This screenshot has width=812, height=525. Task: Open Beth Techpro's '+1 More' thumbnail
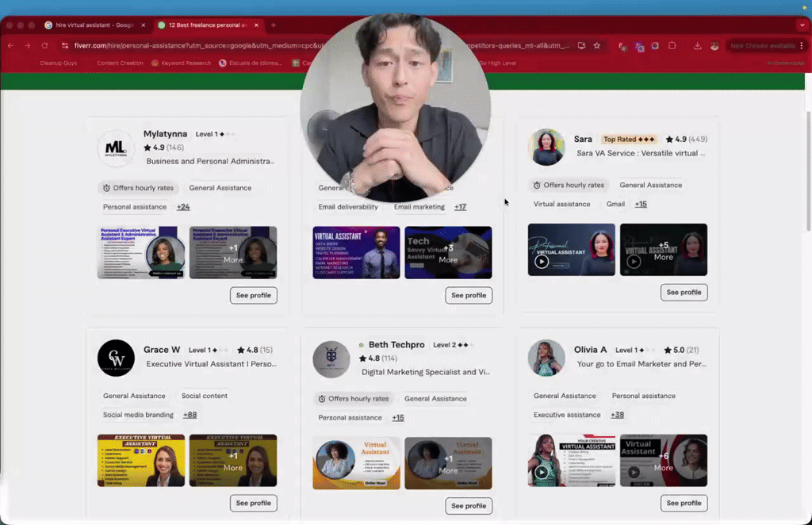click(x=449, y=463)
